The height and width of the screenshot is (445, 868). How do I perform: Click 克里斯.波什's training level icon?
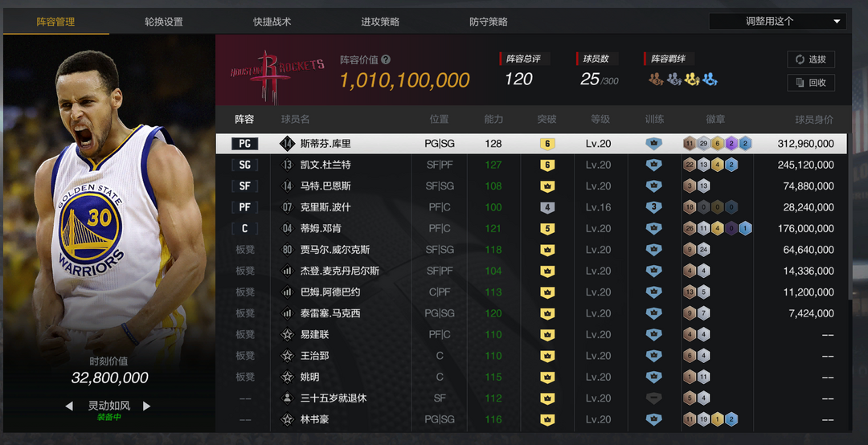tap(654, 207)
